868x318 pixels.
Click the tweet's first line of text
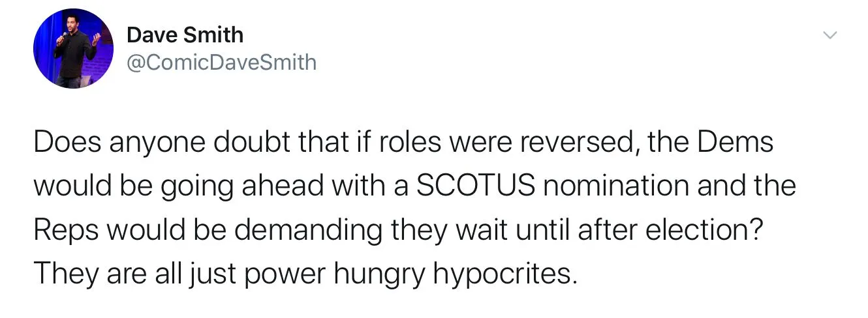[403, 143]
